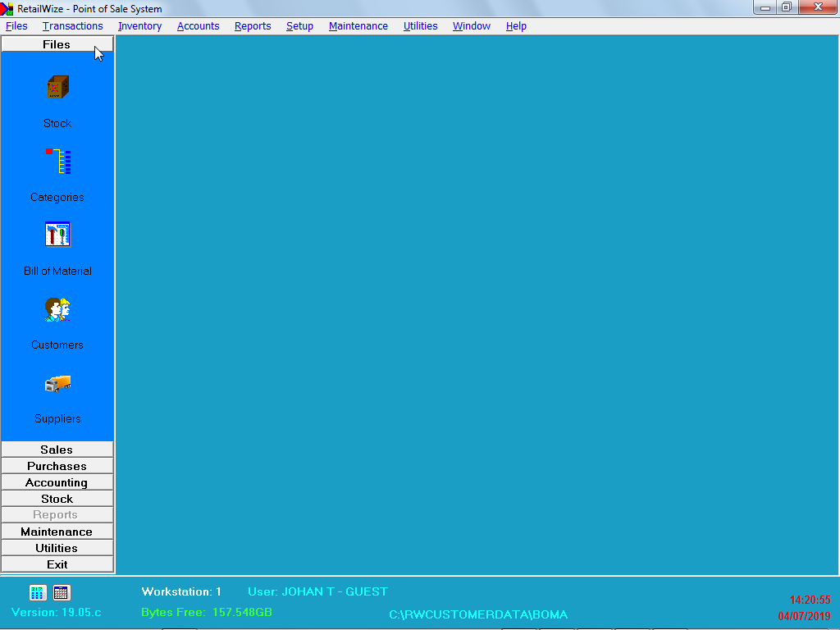Open the Bill of Material icon

[x=57, y=235]
